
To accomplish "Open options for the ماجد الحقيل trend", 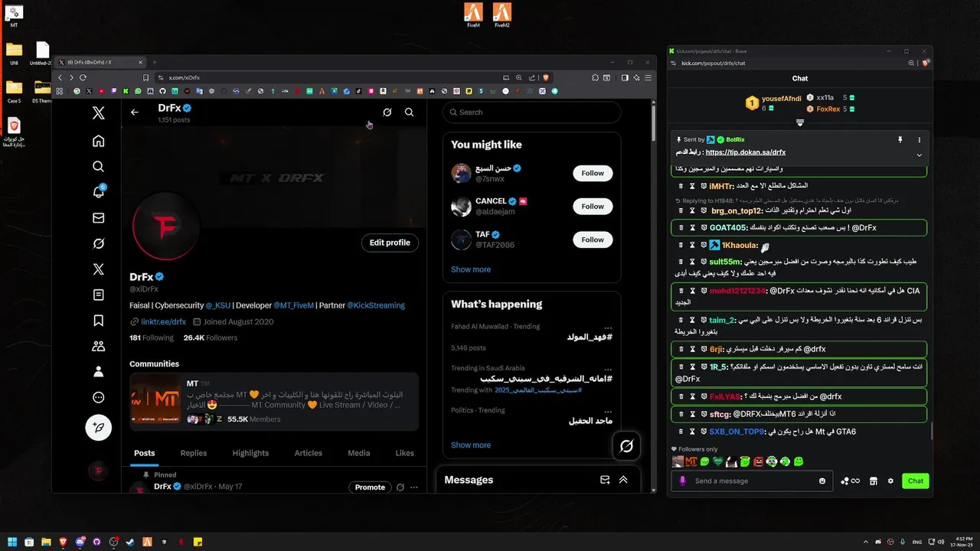I will pyautogui.click(x=608, y=411).
